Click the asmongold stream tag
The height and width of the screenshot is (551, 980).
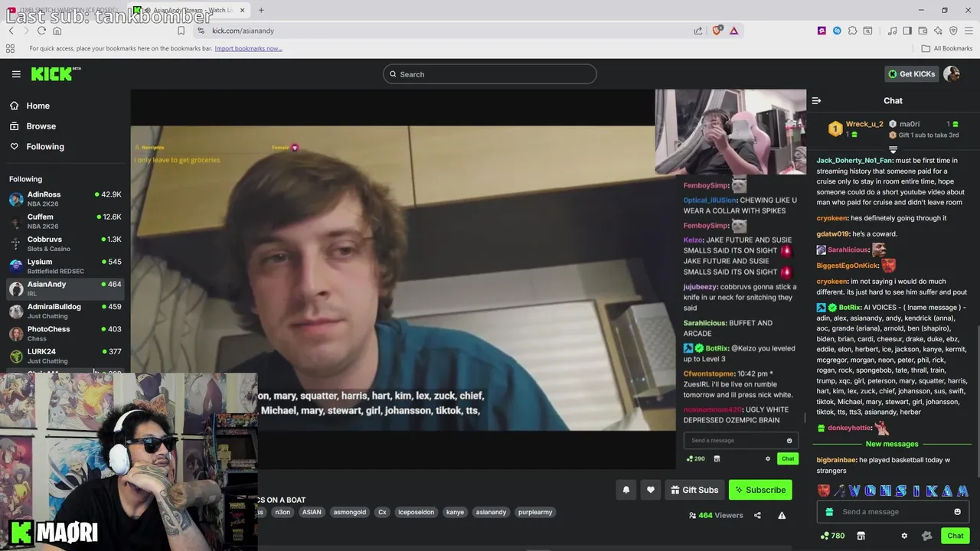point(350,512)
